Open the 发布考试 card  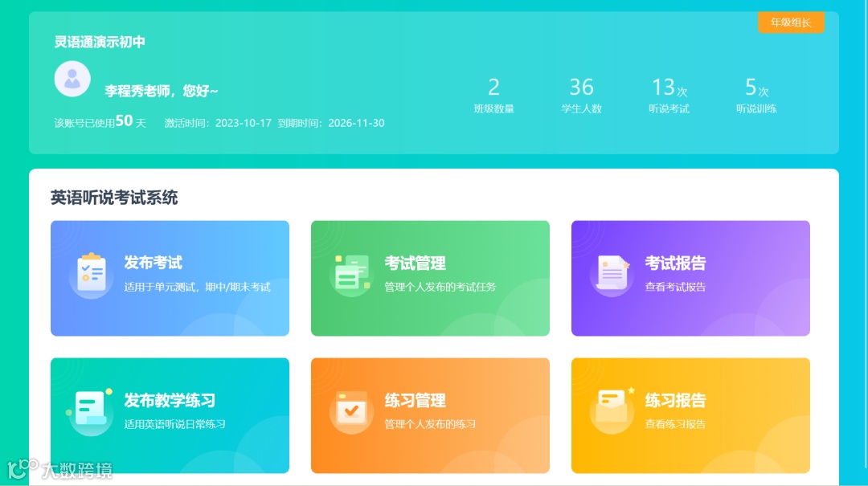pos(170,279)
